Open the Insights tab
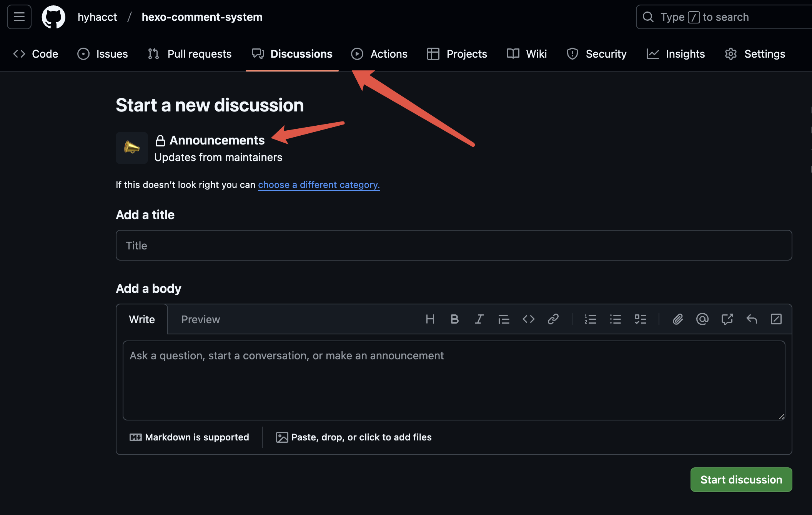812x515 pixels. [x=676, y=54]
